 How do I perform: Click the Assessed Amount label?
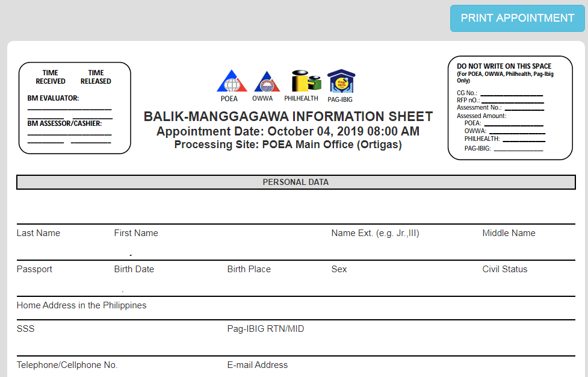click(481, 116)
